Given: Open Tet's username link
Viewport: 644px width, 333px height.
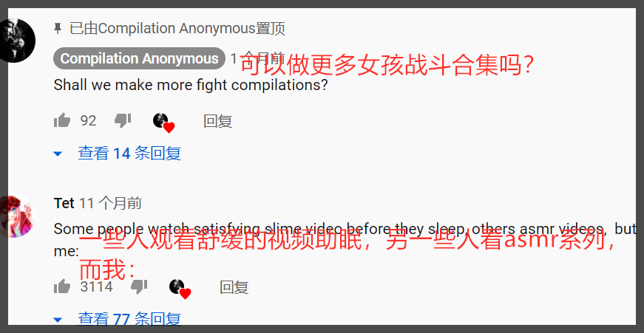Looking at the screenshot, I should [64, 203].
